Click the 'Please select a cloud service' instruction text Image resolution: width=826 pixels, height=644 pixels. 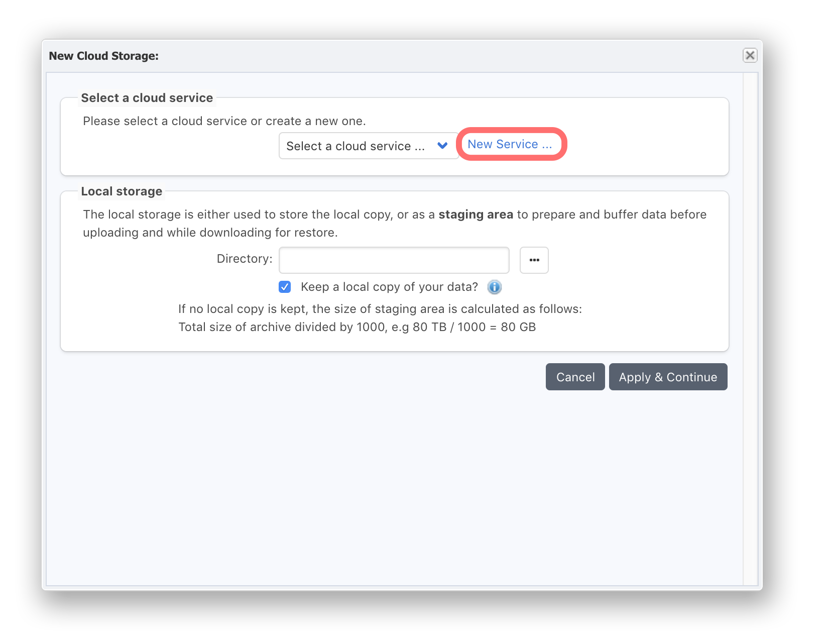[224, 121]
